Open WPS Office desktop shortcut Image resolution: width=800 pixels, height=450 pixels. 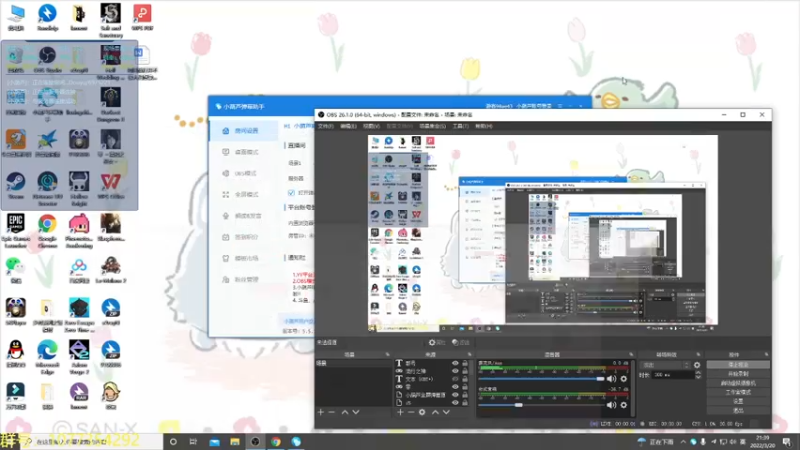click(111, 186)
